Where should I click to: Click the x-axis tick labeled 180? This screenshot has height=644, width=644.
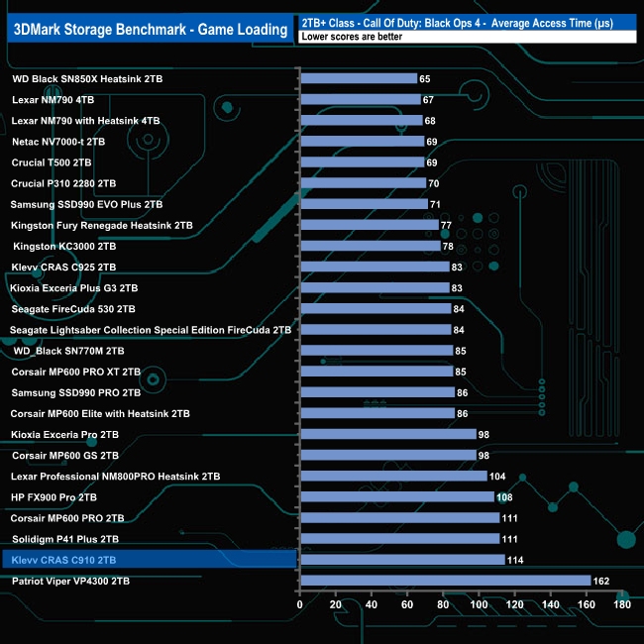(622, 604)
